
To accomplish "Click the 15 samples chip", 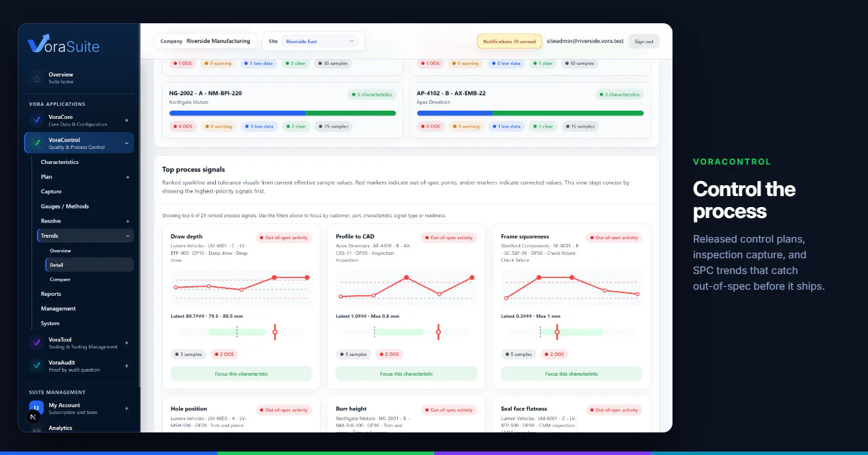I will point(580,126).
